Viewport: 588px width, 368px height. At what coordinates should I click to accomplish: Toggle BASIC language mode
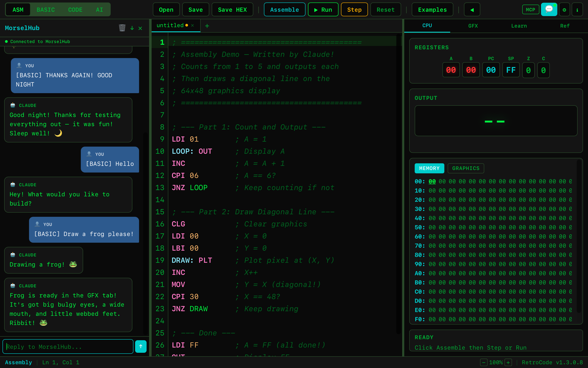coord(46,9)
